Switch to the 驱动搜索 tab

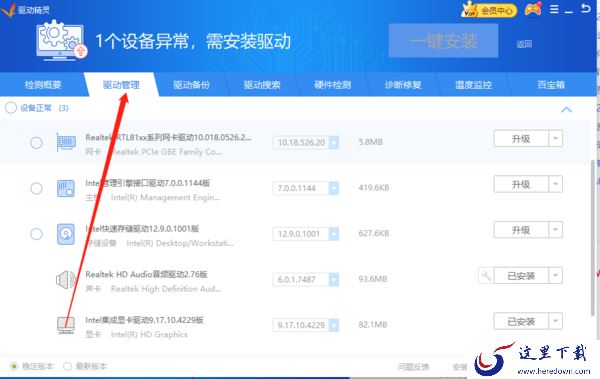(262, 85)
